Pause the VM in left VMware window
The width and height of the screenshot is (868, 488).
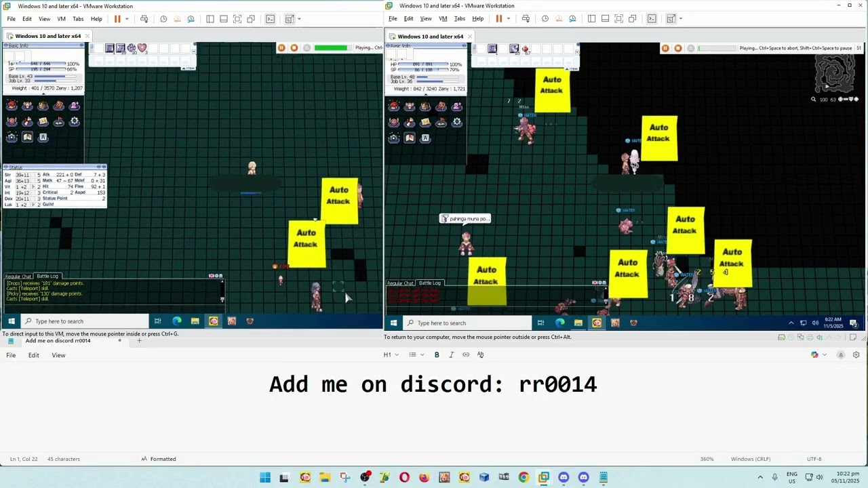coord(117,19)
